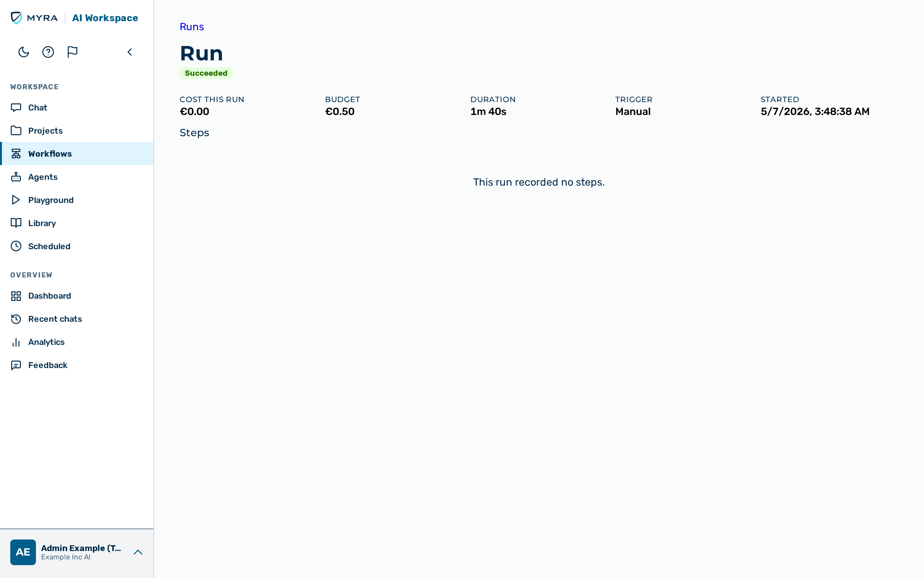Click the Workflows diagram icon

[16, 154]
